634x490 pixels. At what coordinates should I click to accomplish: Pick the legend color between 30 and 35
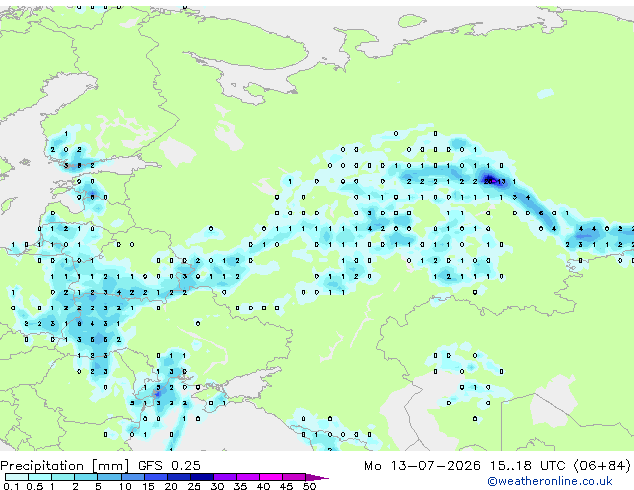click(225, 477)
